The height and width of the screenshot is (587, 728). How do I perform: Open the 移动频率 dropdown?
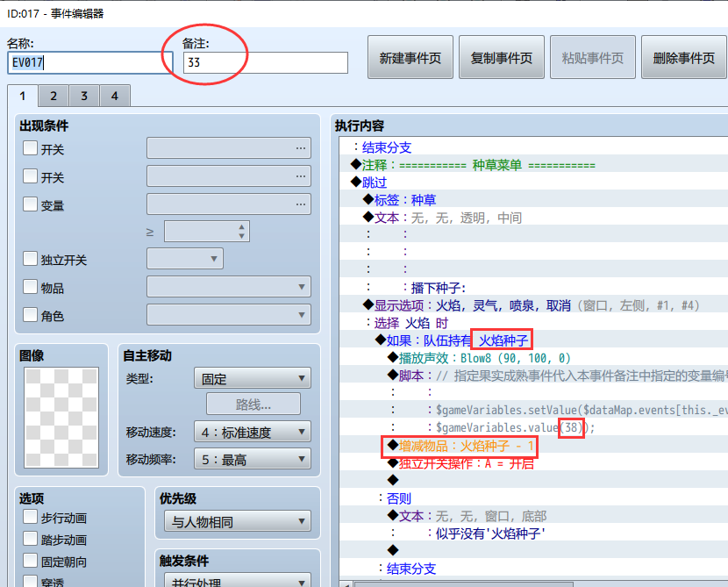pos(253,459)
